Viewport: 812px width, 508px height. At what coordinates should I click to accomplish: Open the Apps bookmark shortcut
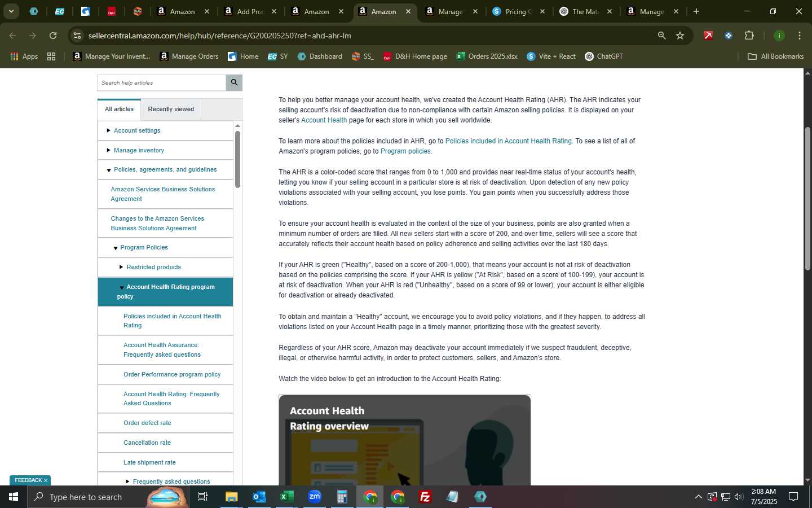(24, 56)
